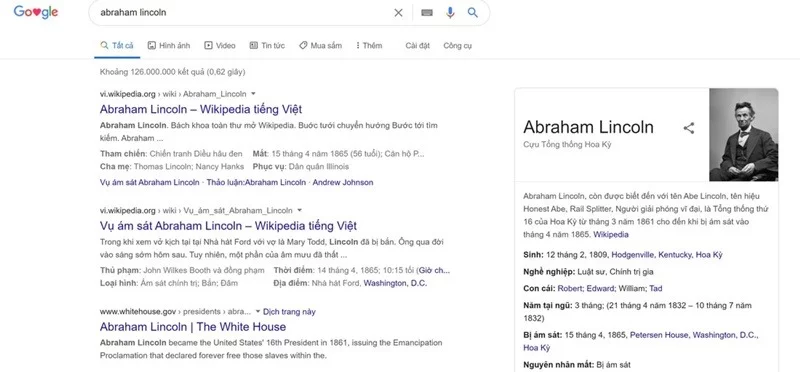
Task: Click Nguyên nhân mất: Bị ám sát text
Action: click(577, 364)
